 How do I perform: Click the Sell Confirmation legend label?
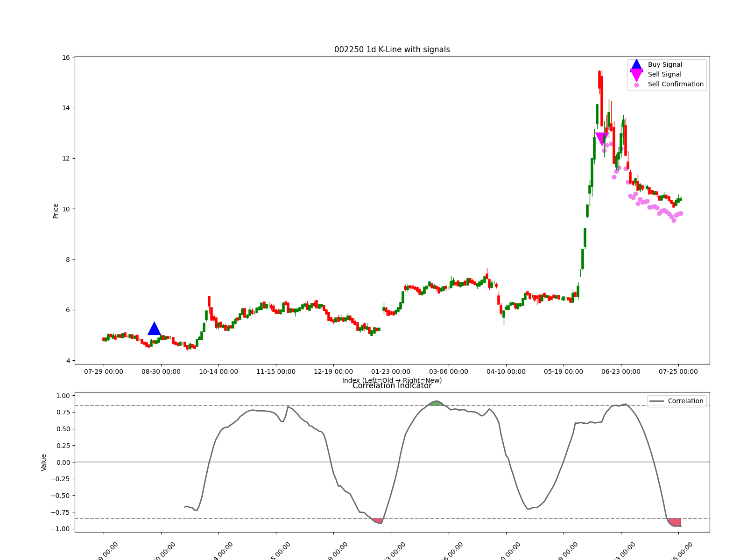(x=676, y=84)
